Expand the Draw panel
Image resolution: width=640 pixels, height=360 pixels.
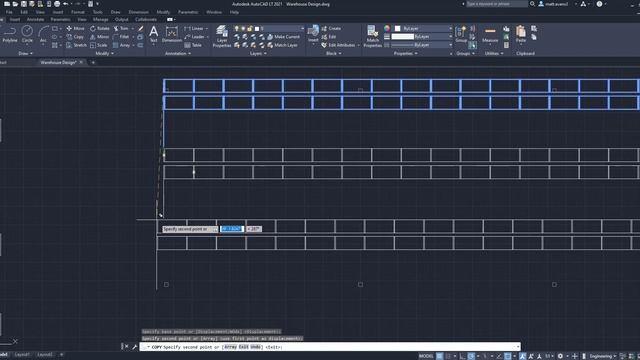(25, 53)
